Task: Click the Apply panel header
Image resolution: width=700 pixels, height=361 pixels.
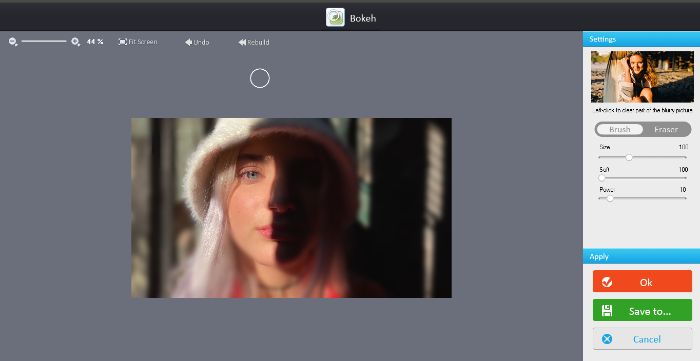Action: click(x=641, y=256)
